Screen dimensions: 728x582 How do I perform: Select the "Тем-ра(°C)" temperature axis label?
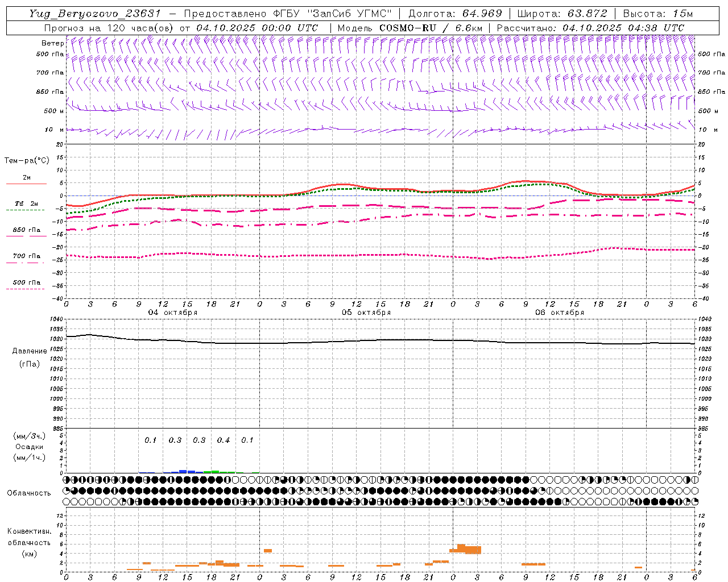click(27, 161)
